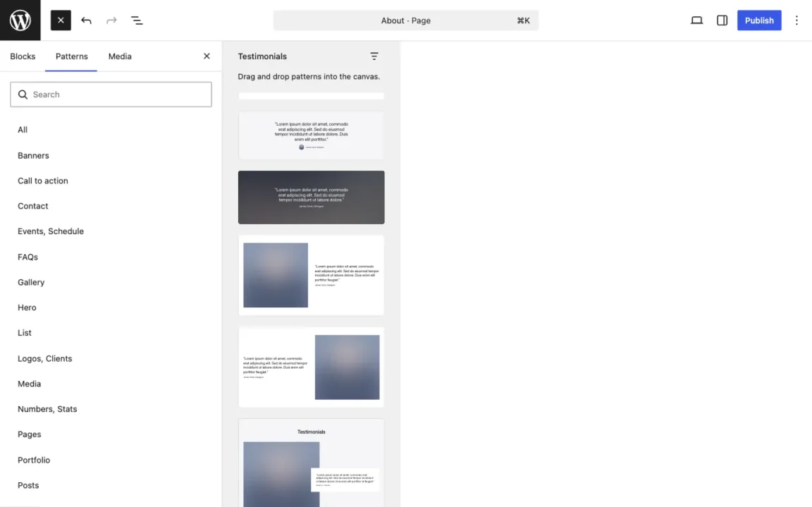812x507 pixels.
Task: Publish the About page
Action: point(759,20)
